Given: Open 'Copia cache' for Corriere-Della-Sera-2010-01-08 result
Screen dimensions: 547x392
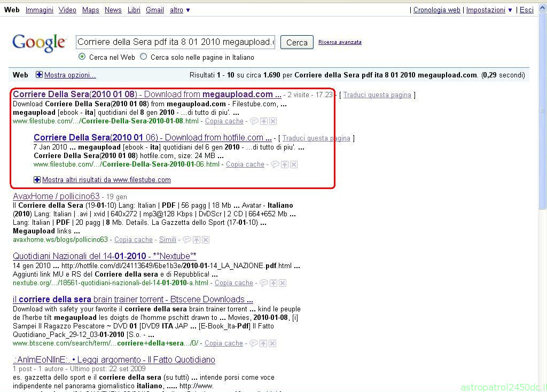Looking at the screenshot, I should pos(224,121).
